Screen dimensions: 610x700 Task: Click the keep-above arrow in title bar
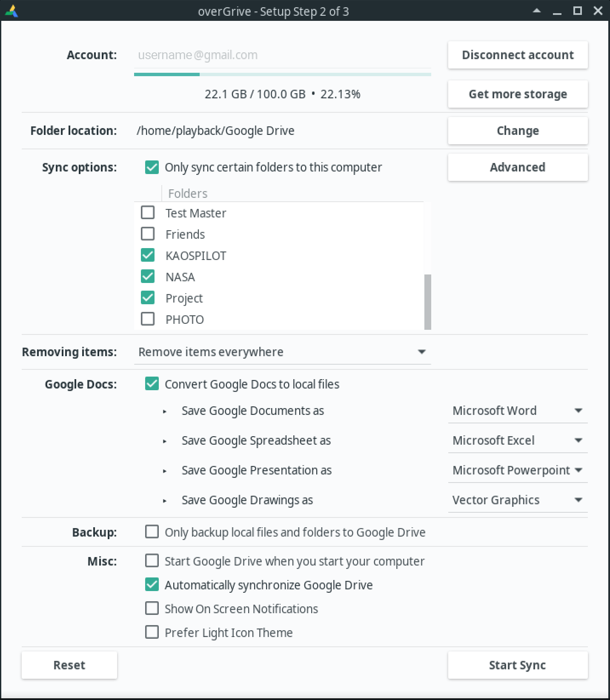pyautogui.click(x=537, y=11)
